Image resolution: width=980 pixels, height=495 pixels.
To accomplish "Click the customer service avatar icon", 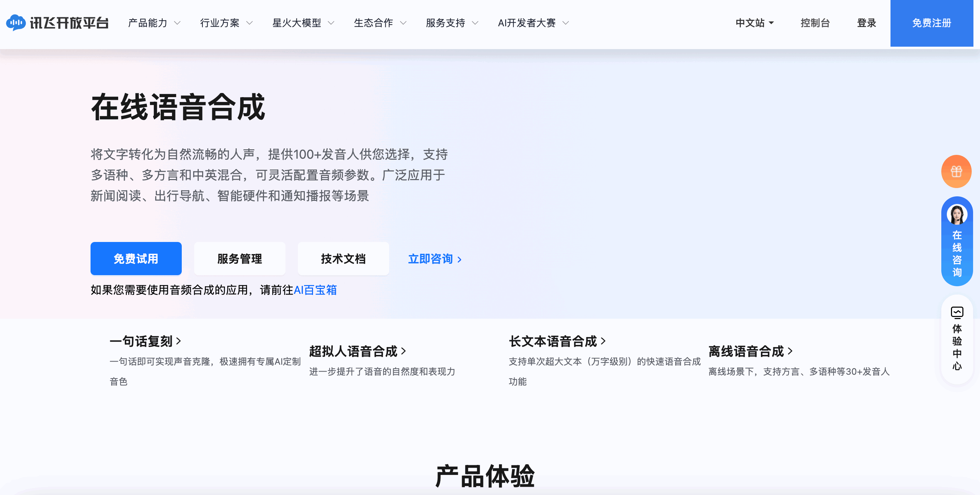I will 957,214.
